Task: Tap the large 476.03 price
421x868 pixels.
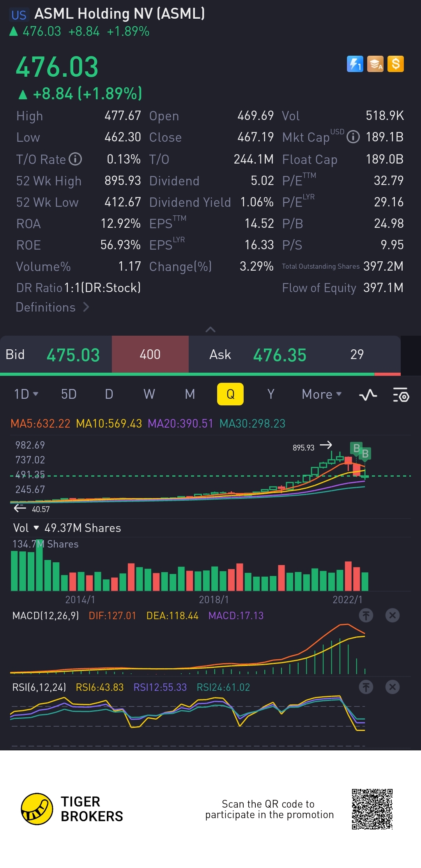Action: click(x=57, y=67)
